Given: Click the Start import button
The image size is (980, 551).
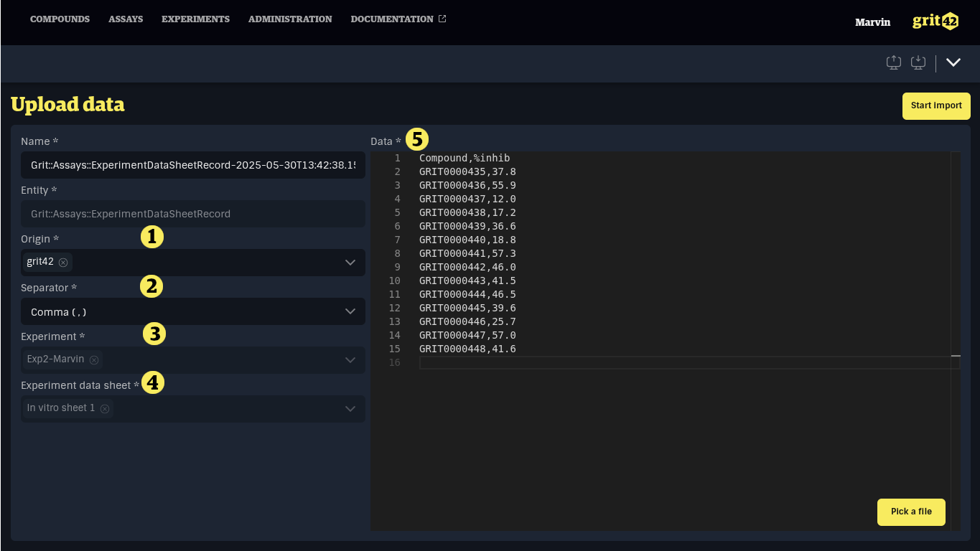Looking at the screenshot, I should coord(936,105).
